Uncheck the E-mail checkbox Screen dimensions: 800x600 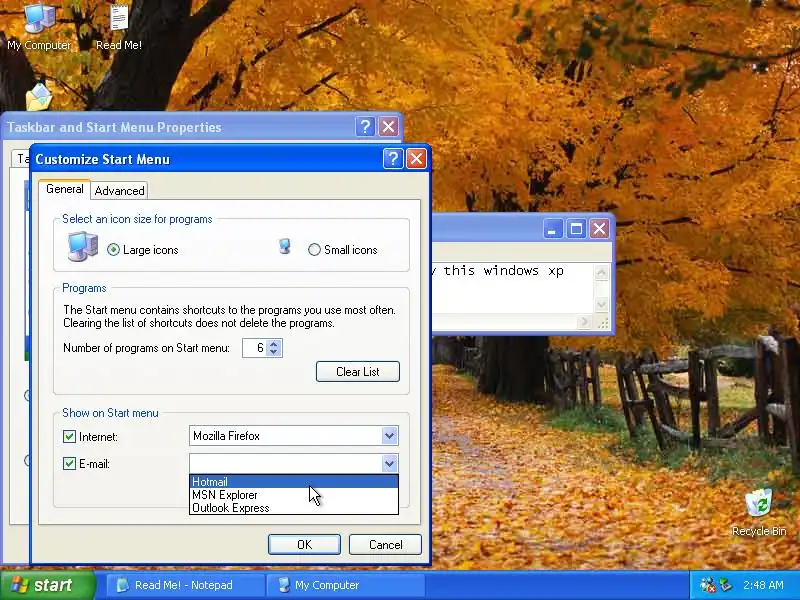[x=69, y=463]
